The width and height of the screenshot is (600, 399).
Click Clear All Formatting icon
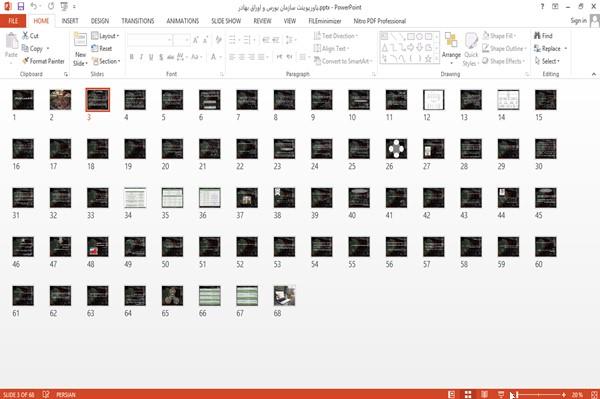[218, 40]
